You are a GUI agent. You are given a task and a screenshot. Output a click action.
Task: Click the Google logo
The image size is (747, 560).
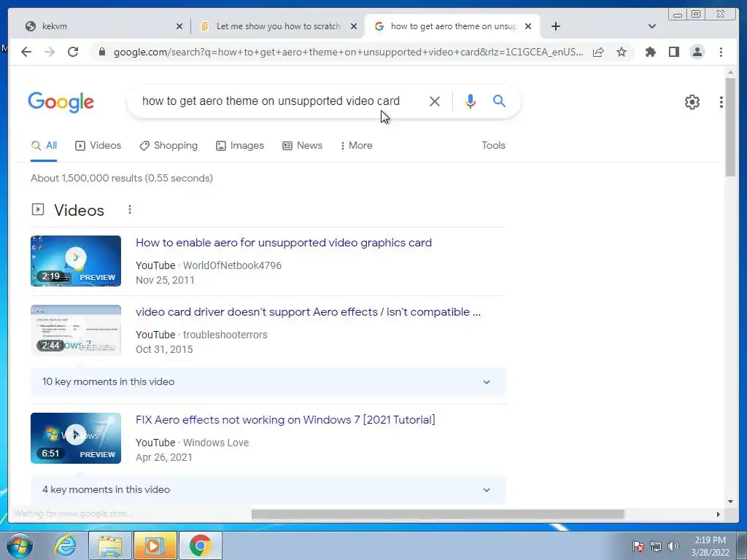(61, 102)
